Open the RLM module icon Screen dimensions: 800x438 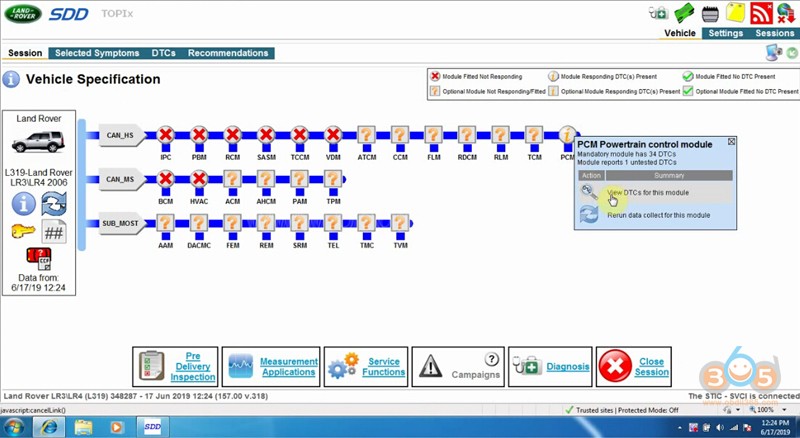(501, 135)
